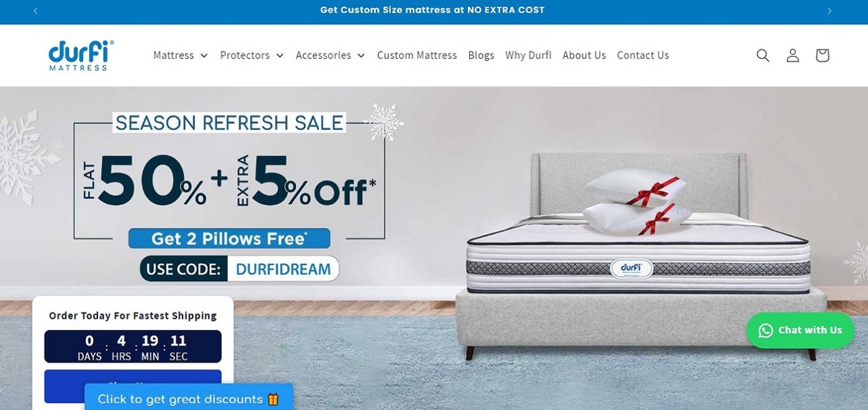Expand the Accessories dropdown menu

[x=330, y=55]
